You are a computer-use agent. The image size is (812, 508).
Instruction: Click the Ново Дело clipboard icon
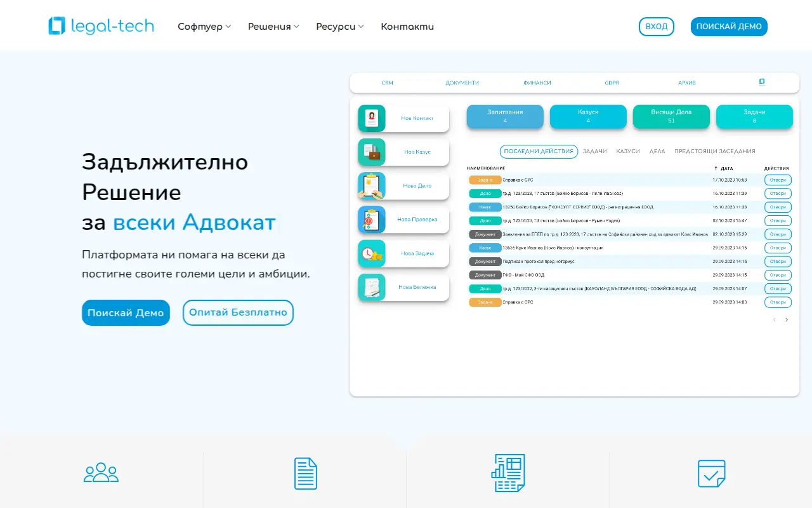(372, 186)
